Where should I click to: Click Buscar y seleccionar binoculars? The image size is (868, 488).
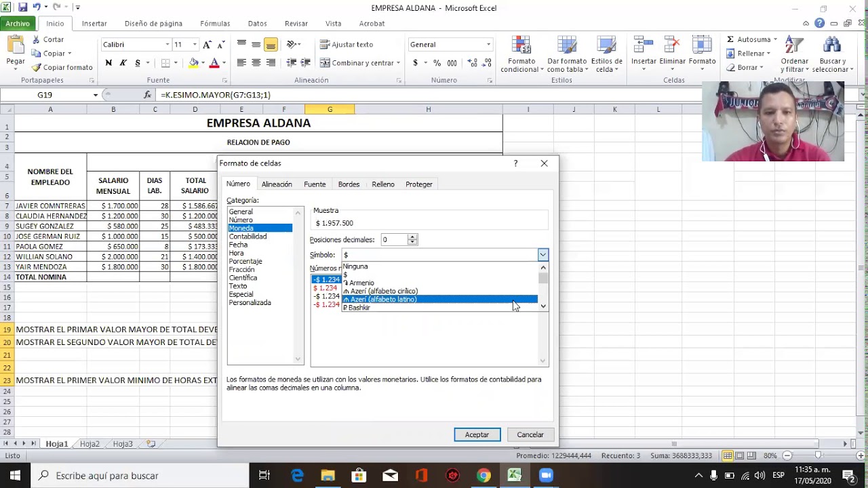(831, 45)
